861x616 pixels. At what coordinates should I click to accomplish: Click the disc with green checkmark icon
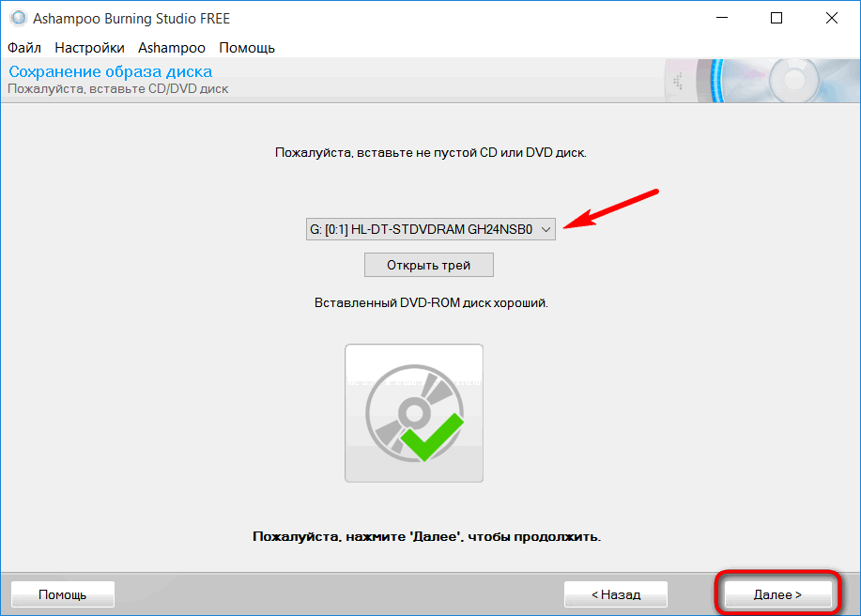coord(415,413)
